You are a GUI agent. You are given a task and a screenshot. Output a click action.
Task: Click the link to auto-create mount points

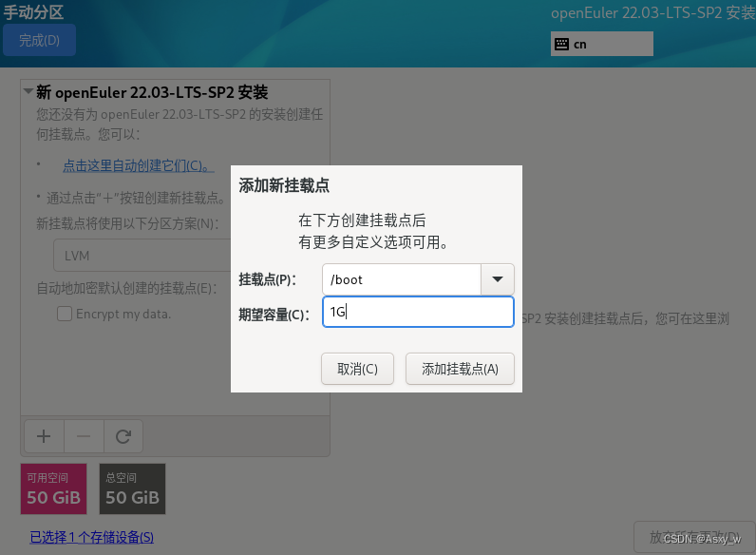(139, 165)
